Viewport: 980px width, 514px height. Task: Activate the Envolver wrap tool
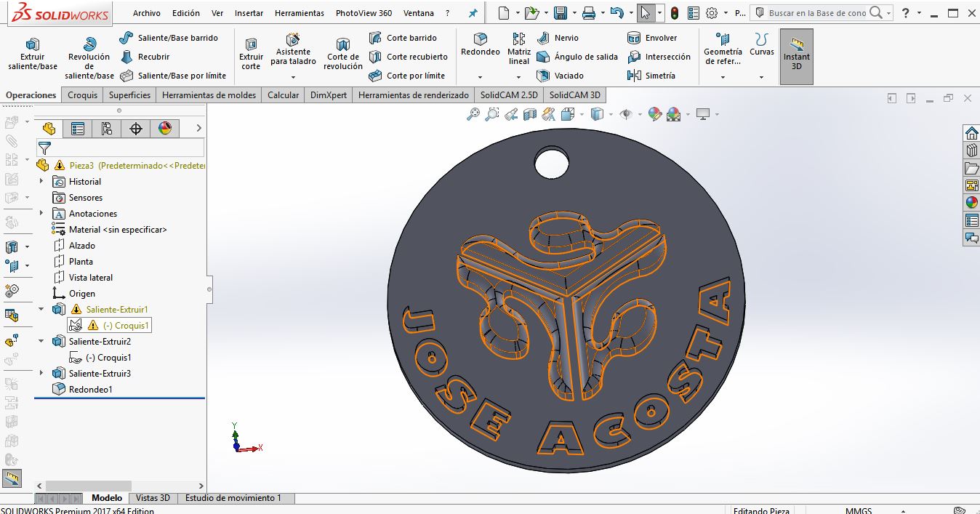(652, 38)
